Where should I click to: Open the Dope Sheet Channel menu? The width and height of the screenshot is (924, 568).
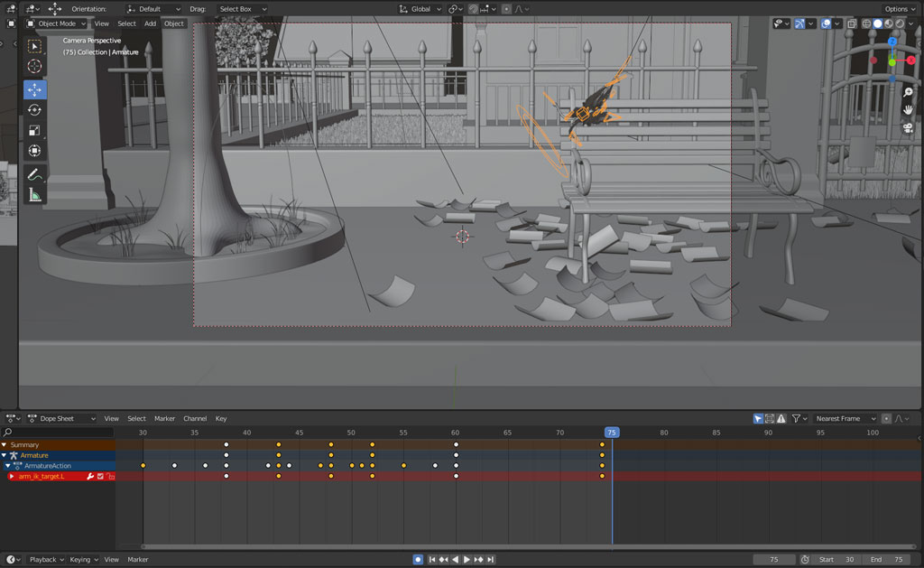(x=195, y=419)
